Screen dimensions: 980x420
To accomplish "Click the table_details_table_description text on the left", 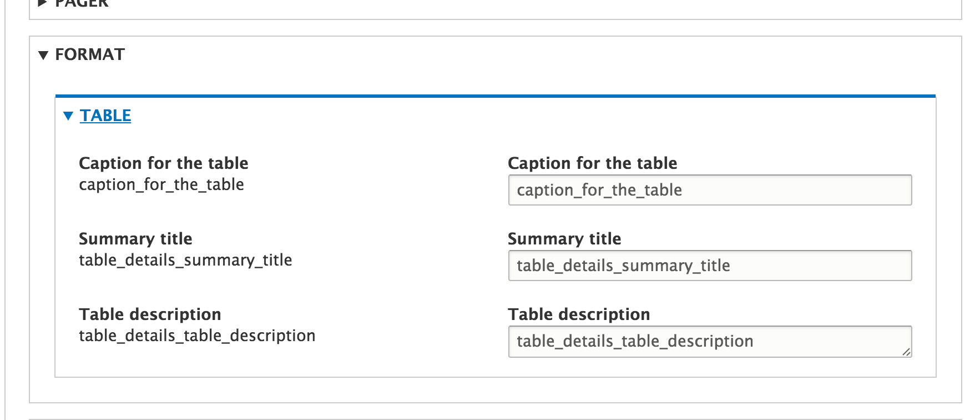I will coord(197,336).
